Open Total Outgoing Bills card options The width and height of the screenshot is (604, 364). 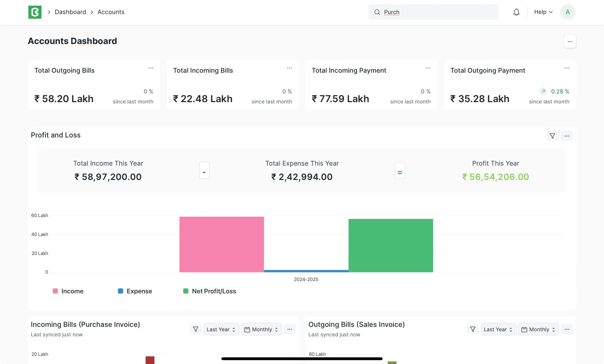[151, 68]
